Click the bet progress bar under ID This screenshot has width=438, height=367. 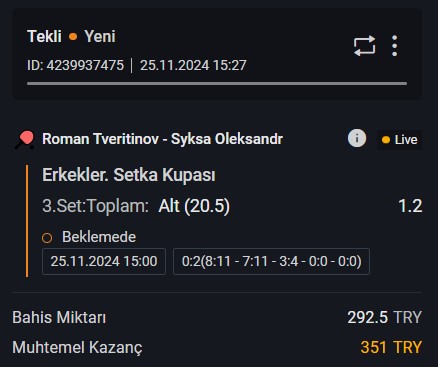click(x=217, y=84)
